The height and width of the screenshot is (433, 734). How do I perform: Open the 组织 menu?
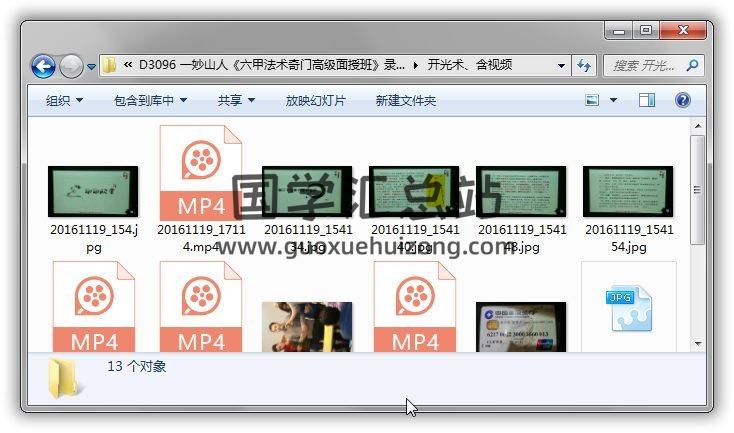(64, 100)
